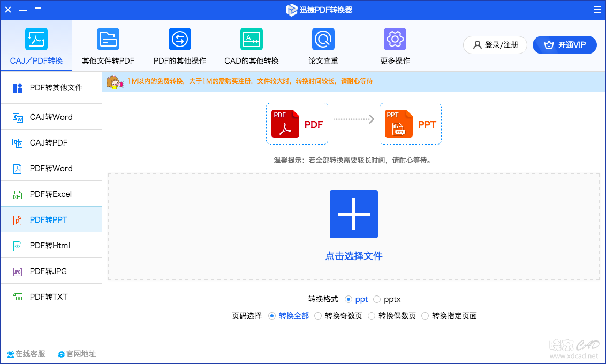
Task: Switch to CAD的其他转换 tab label
Action: point(252,61)
